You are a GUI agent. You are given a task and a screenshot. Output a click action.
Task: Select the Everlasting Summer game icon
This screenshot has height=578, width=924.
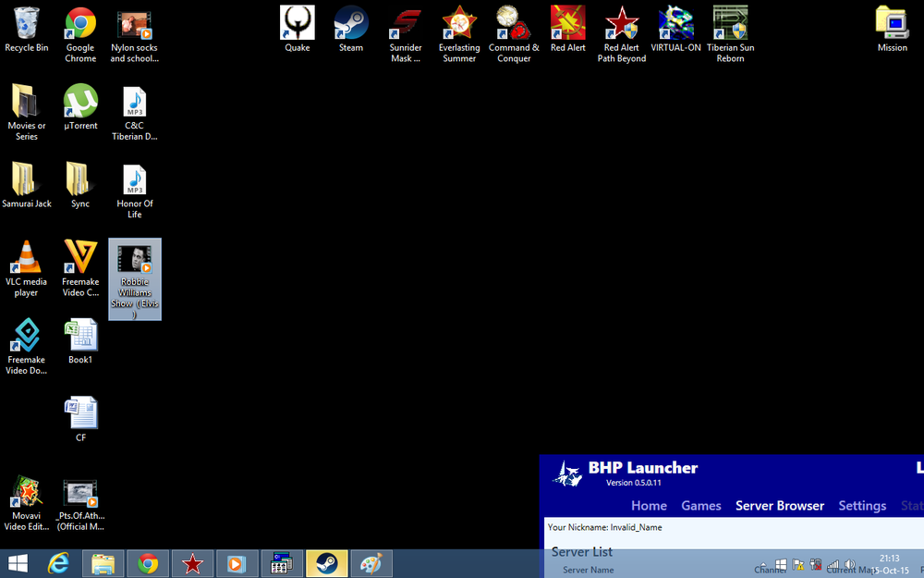click(459, 35)
